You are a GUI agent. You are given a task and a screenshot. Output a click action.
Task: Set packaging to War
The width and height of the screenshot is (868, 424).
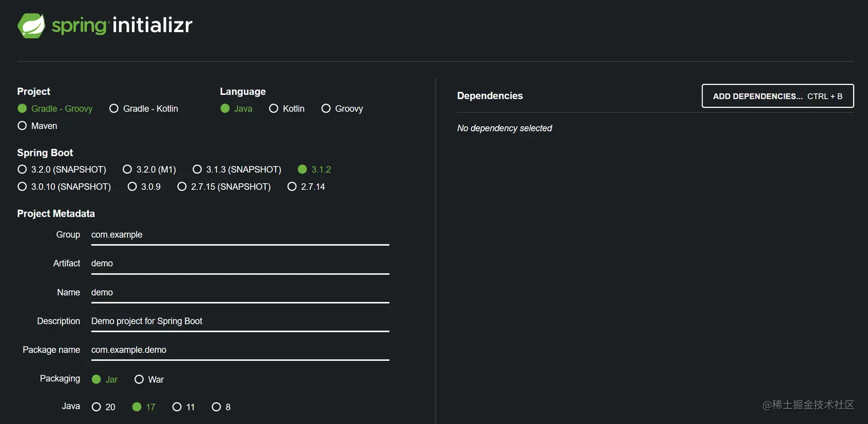click(149, 380)
